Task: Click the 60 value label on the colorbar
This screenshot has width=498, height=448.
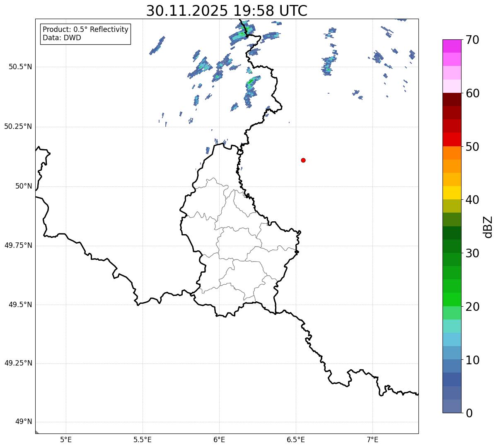Action: (472, 93)
